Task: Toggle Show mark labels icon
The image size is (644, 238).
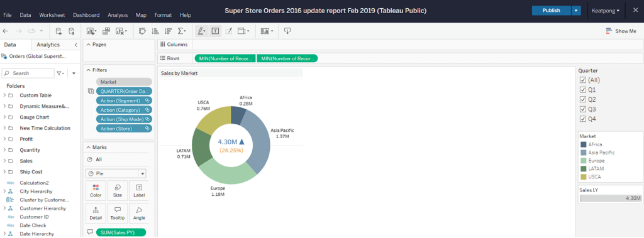Action: click(215, 31)
